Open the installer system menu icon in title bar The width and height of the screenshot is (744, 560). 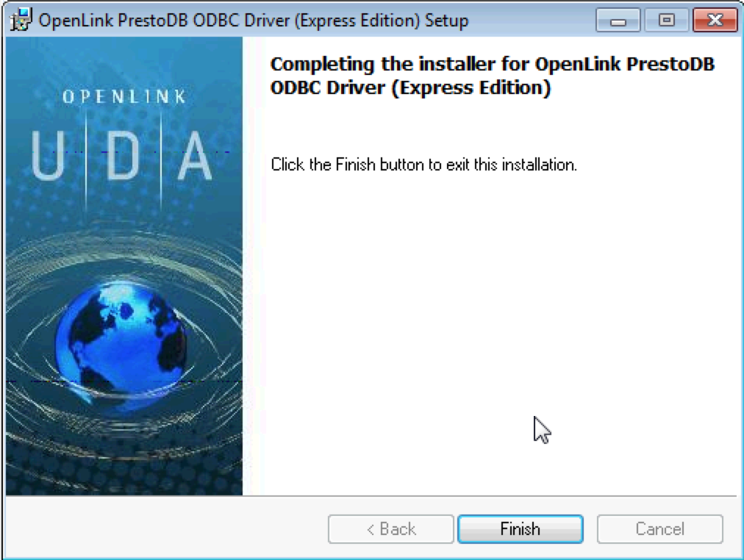point(21,20)
